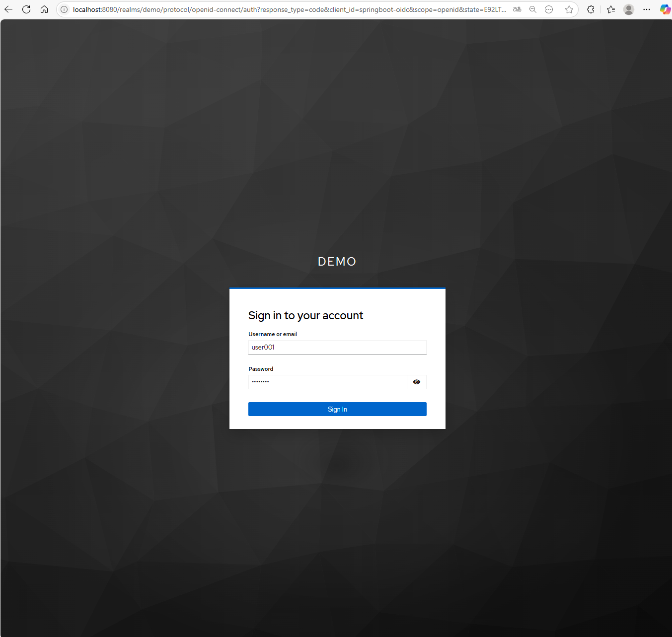Screen dimensions: 672x637
Task: Open the translate page icon
Action: (517, 9)
